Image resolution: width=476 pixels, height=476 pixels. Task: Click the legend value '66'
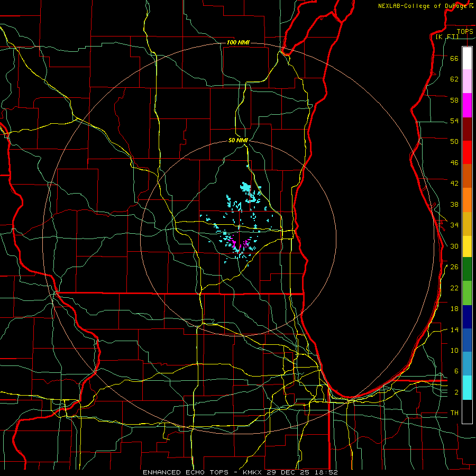point(454,58)
